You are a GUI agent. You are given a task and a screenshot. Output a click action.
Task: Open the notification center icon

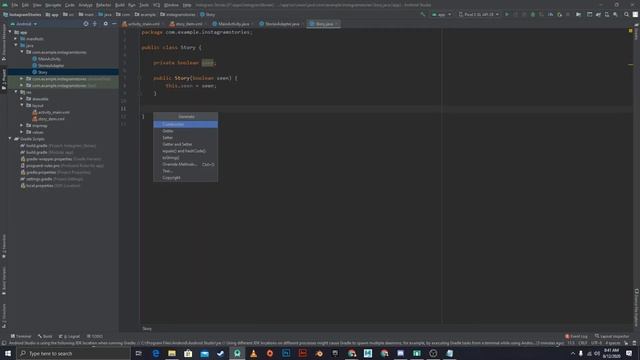point(629,353)
